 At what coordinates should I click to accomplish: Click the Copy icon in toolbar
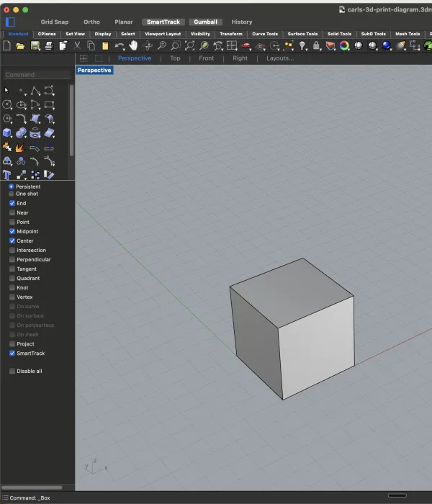point(91,45)
